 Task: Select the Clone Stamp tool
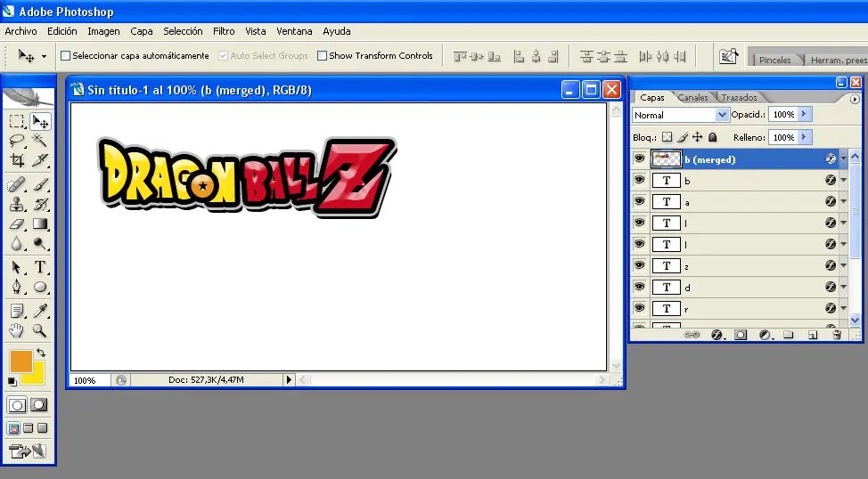click(x=17, y=204)
